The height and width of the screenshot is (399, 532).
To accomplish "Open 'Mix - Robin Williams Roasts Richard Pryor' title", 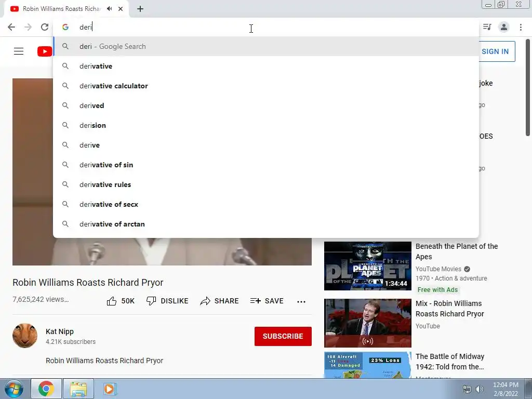I will coord(449,309).
